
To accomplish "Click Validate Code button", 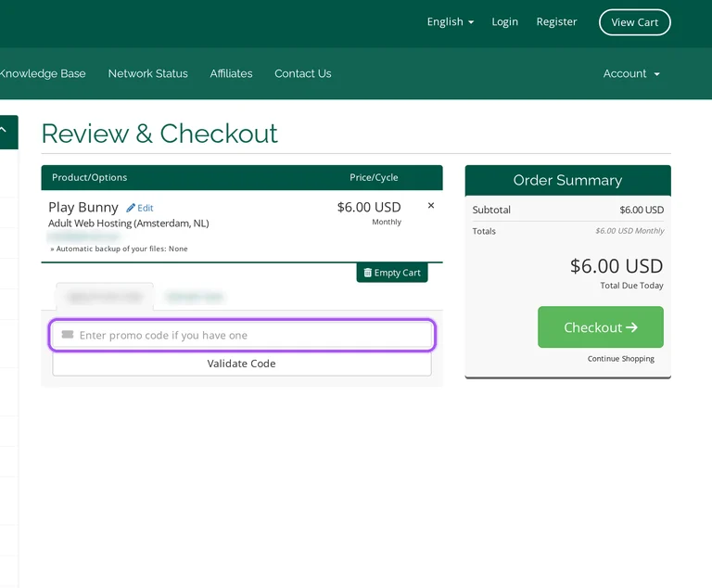I will pyautogui.click(x=242, y=364).
